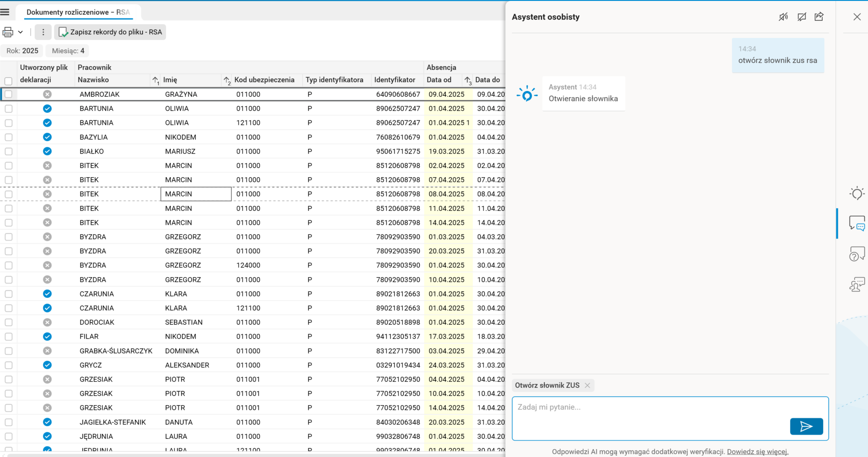868x457 pixels.
Task: Click the printer icon in toolbar
Action: [x=8, y=32]
